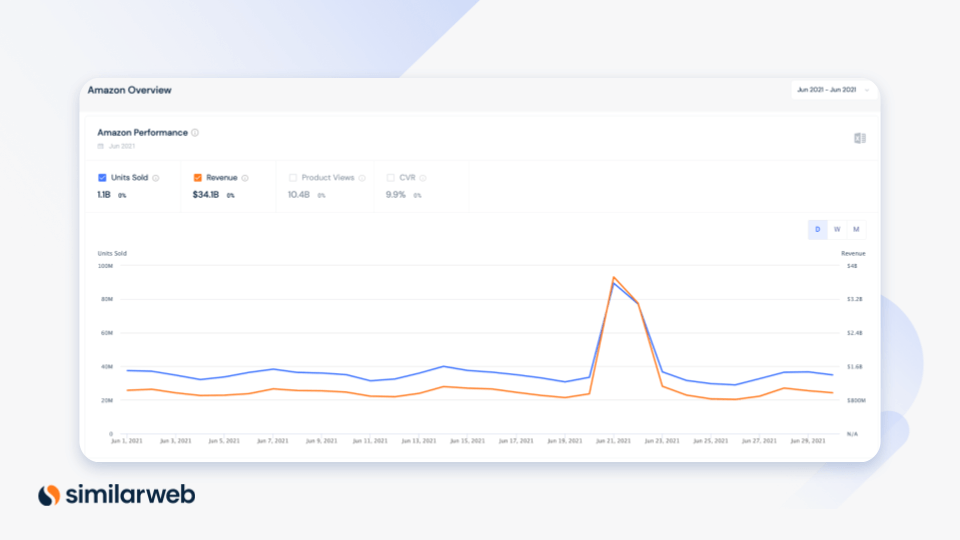
Task: Click the $4B revenue axis label
Action: point(852,266)
